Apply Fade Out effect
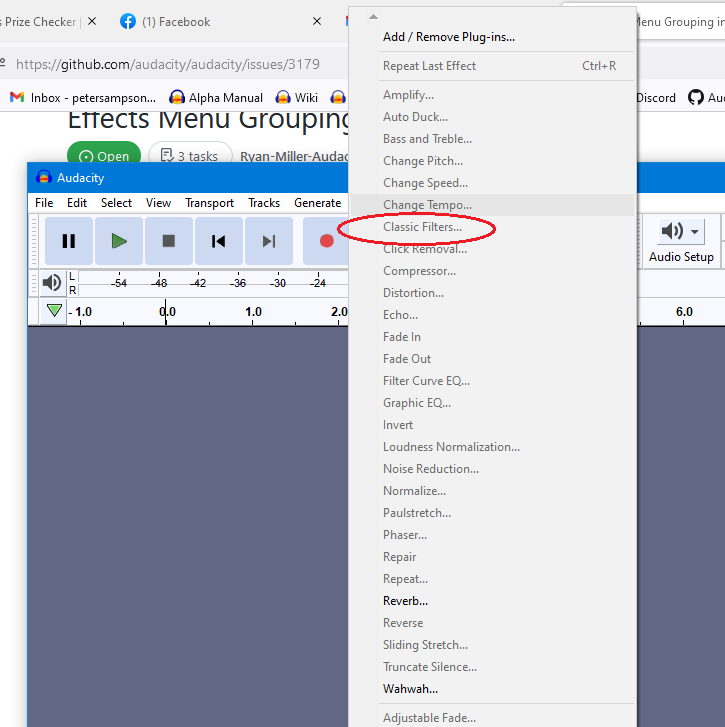The height and width of the screenshot is (727, 725). (x=492, y=359)
